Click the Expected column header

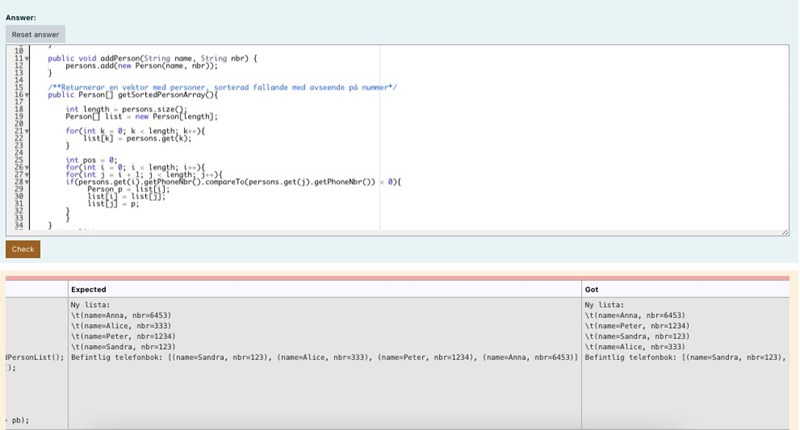click(x=88, y=289)
